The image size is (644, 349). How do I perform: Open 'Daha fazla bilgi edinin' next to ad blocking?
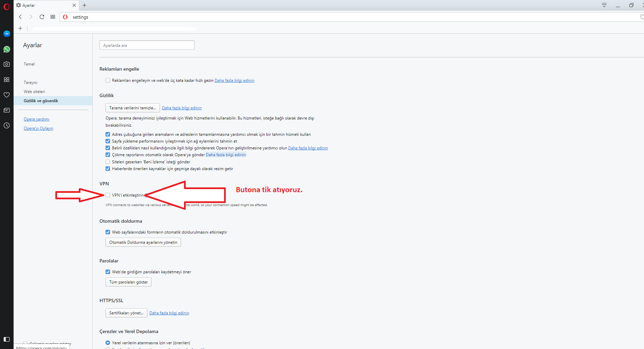point(234,80)
